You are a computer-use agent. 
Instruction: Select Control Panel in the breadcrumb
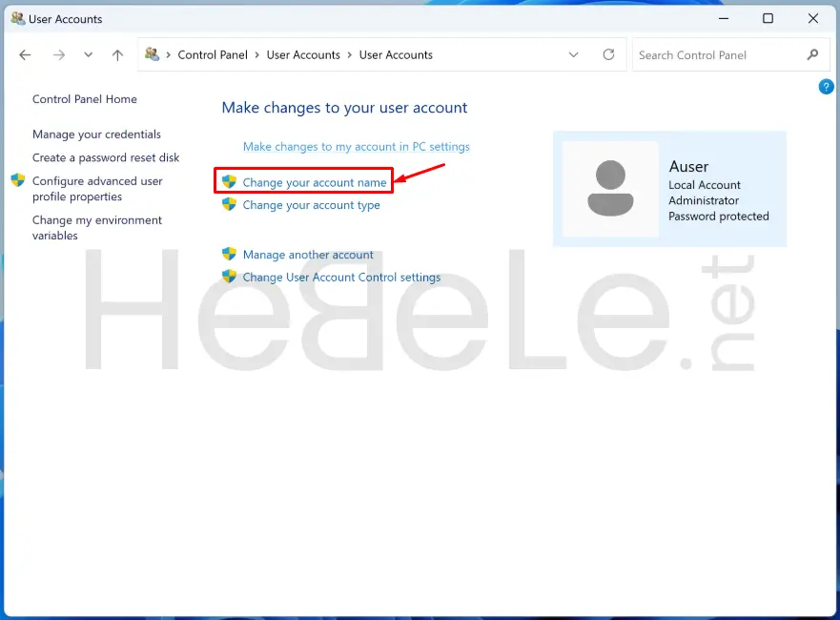tap(213, 54)
